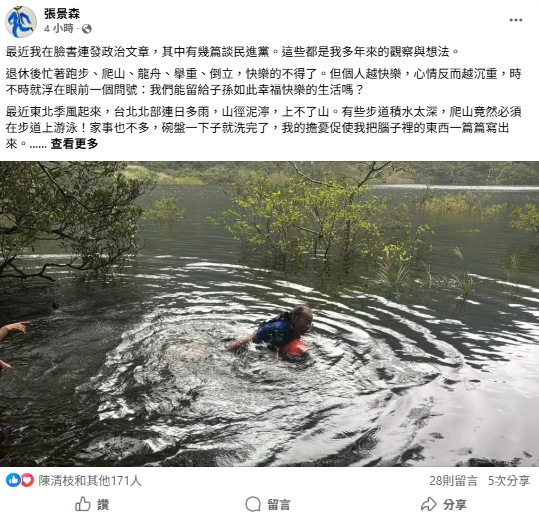This screenshot has height=517, width=539.
Task: Click the speech bubble comment icon
Action: (253, 504)
